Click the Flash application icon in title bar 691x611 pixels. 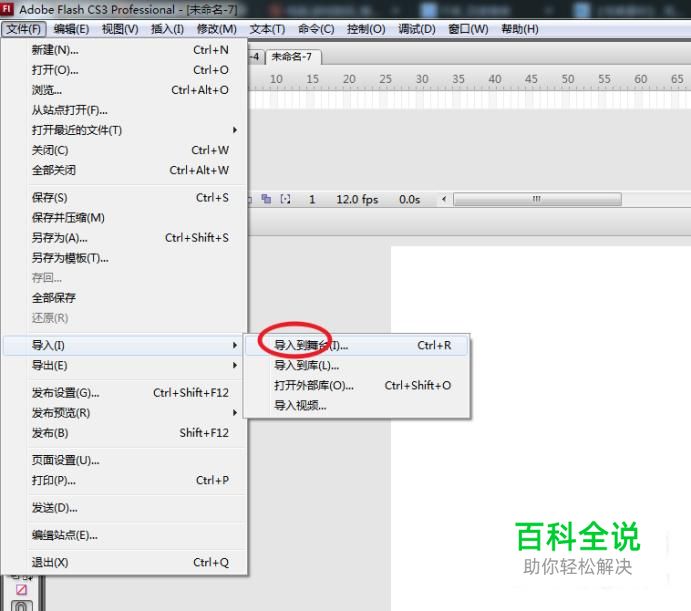[x=7, y=8]
